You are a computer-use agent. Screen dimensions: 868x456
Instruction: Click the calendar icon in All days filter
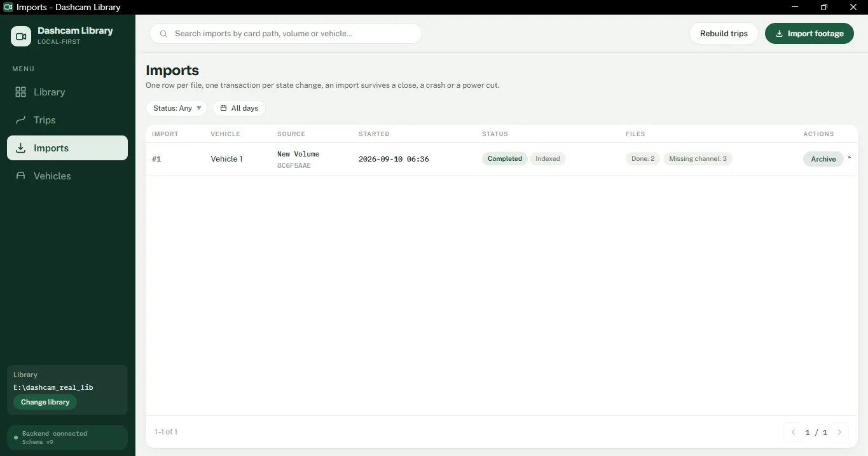(x=223, y=108)
